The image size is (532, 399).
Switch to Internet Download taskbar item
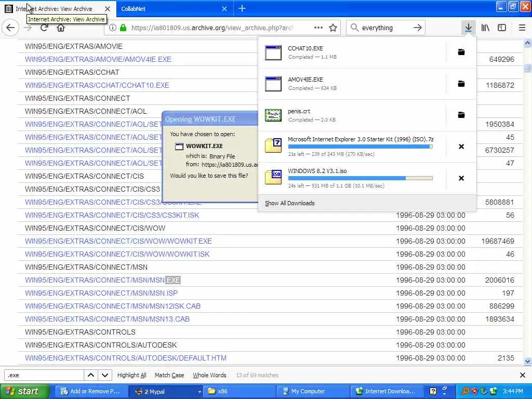tap(386, 391)
